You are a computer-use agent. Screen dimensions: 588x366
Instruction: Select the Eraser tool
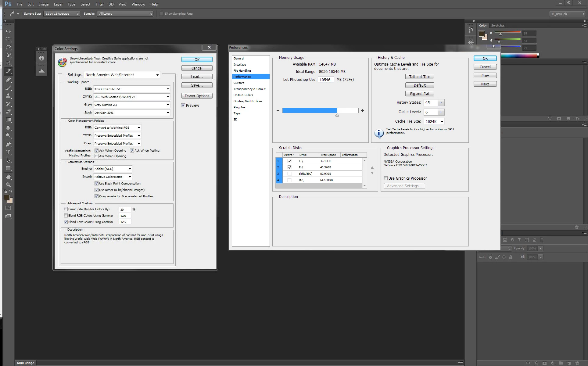click(8, 112)
